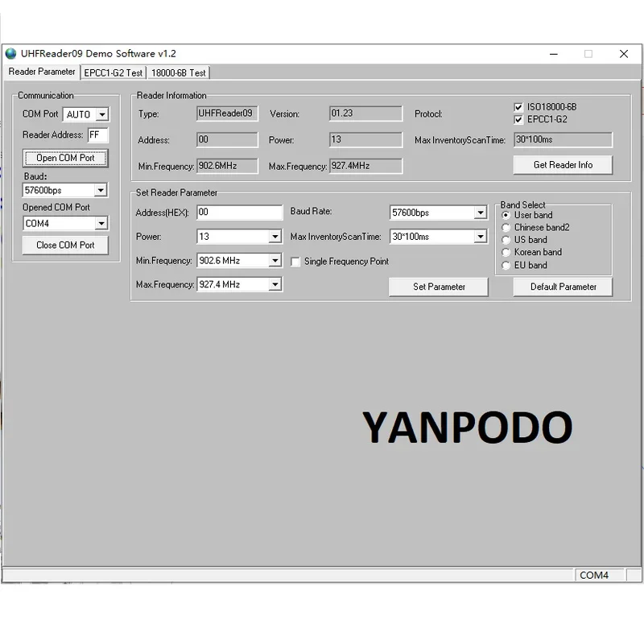Click the Type field showing UHFReader09
Screen dimensions: 644x644
(x=227, y=114)
